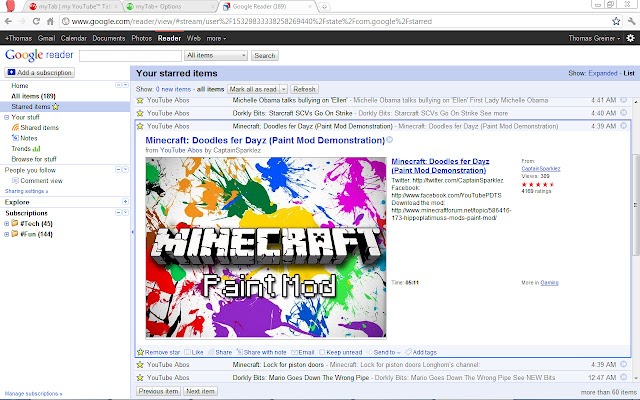Screen dimensions: 640x400
Task: Open Photos in the Google bar
Action: pyautogui.click(x=142, y=38)
